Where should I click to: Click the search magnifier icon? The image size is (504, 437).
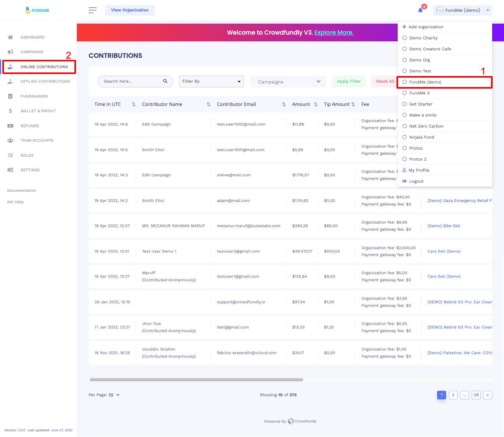coord(165,81)
